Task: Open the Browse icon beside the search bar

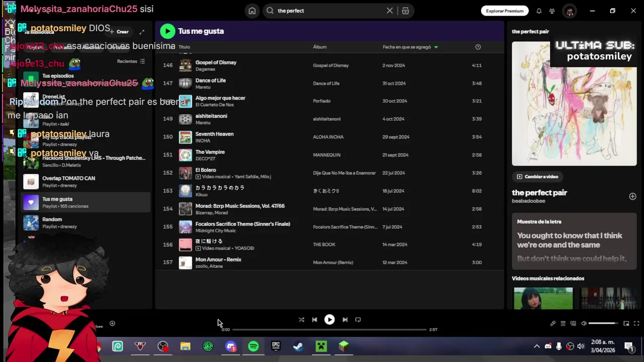Action: point(406,11)
